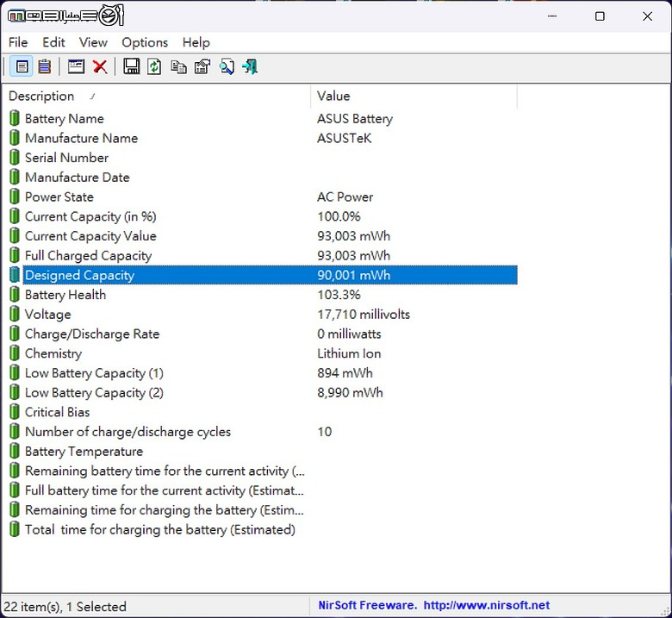Click the Lithium Ion value
Image resolution: width=672 pixels, height=618 pixels.
point(349,353)
